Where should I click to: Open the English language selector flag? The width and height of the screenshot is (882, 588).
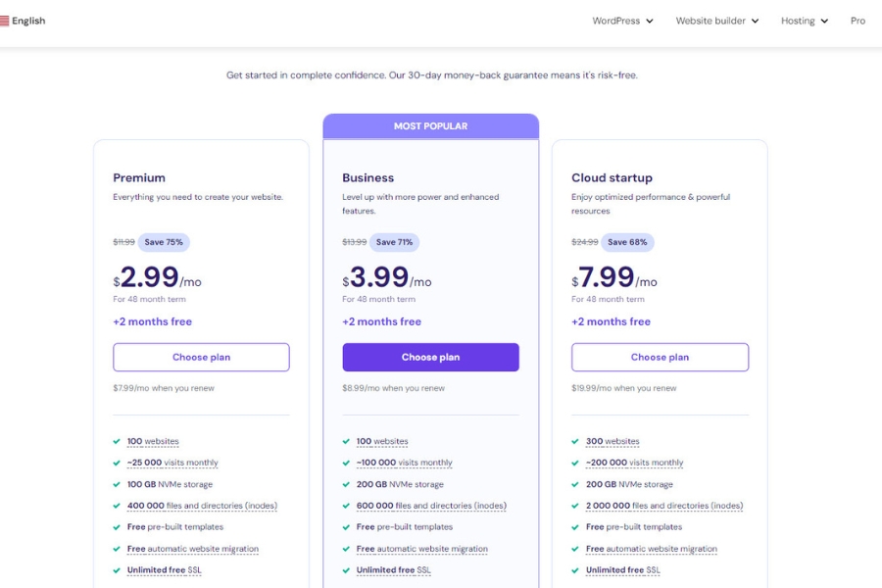[x=5, y=21]
